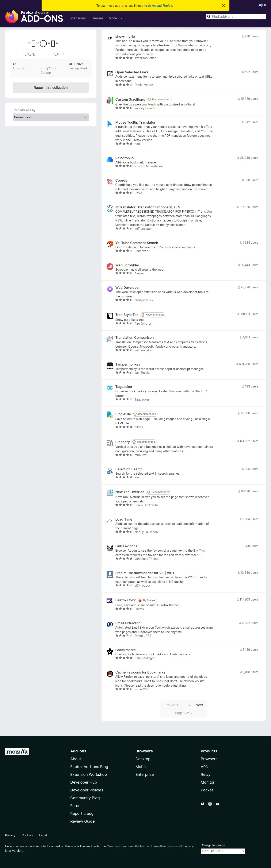Open Mozilla's Instagram footer icon

210,804
